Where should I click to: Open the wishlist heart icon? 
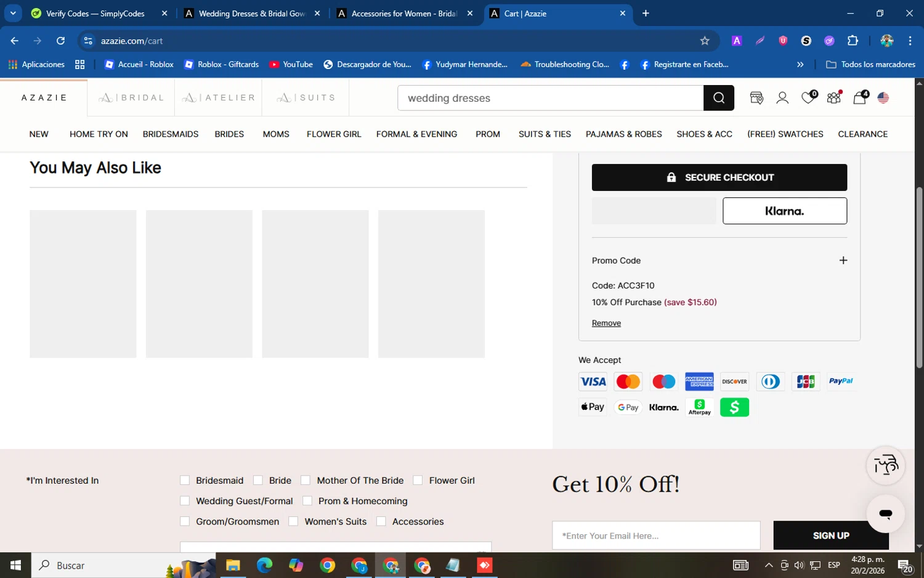tap(808, 97)
